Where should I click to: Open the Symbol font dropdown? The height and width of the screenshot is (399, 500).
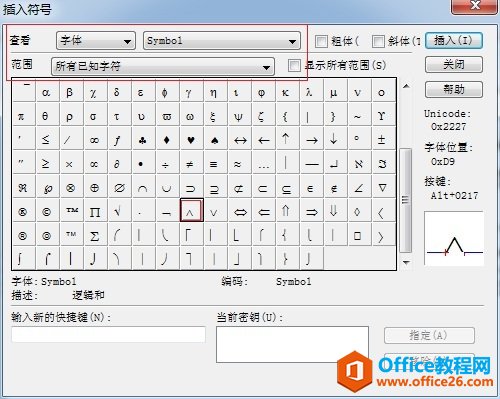tap(222, 41)
